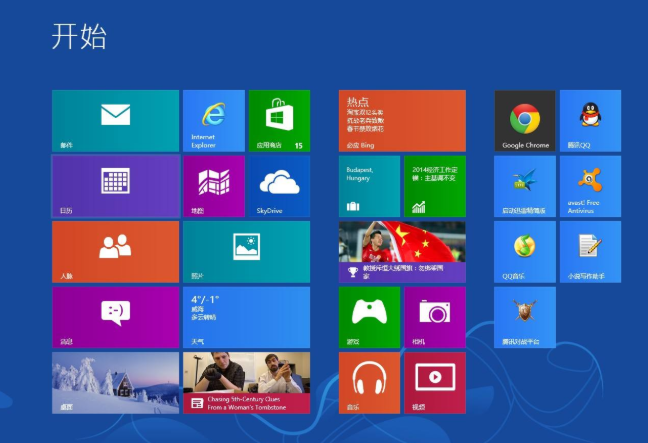
Task: Open the snowy Desktop tile
Action: point(116,383)
